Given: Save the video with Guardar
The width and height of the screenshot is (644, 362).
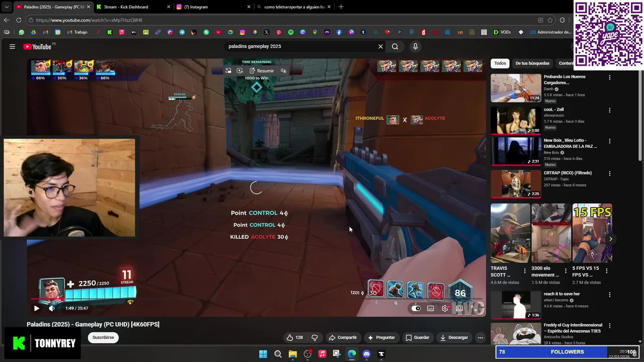Looking at the screenshot, I should tap(418, 337).
